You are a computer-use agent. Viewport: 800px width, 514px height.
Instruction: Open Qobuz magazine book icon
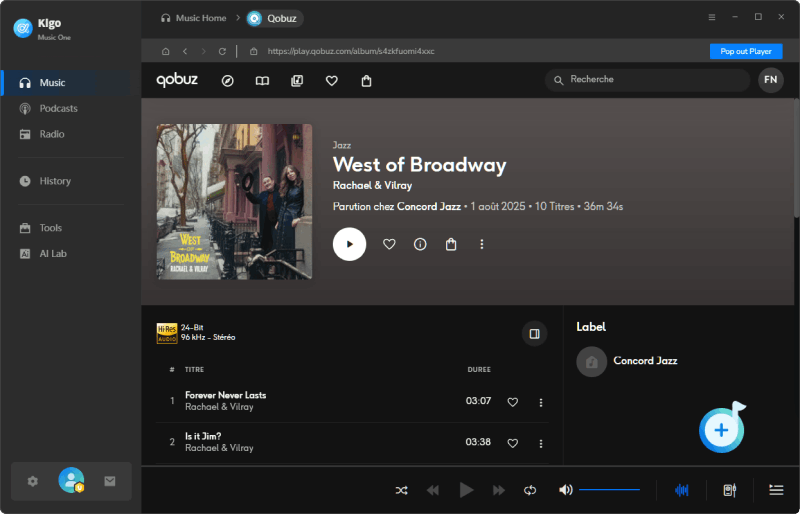click(x=262, y=81)
